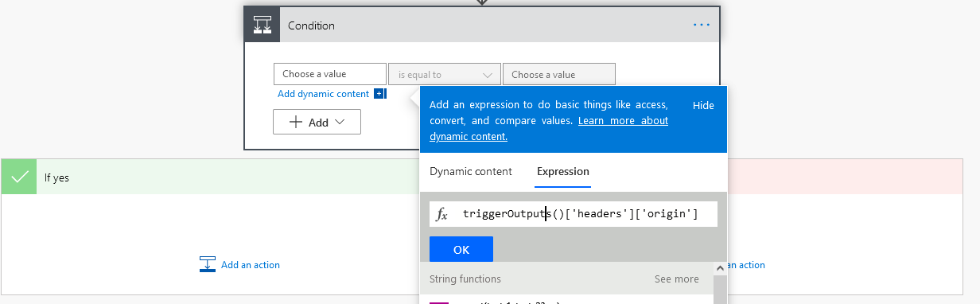This screenshot has width=980, height=304.
Task: Click the plus icon beside Add dynamic content
Action: click(x=379, y=94)
